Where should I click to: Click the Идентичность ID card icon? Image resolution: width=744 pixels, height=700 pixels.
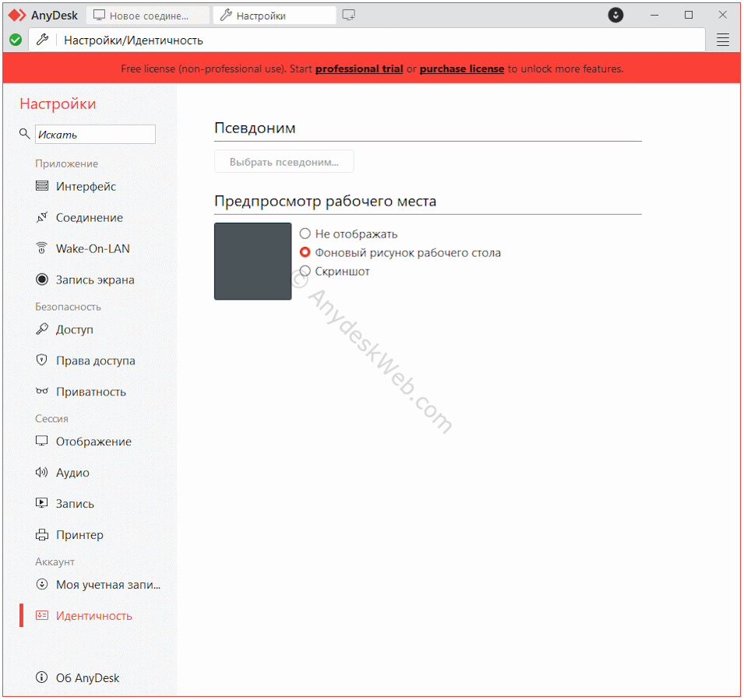(42, 616)
